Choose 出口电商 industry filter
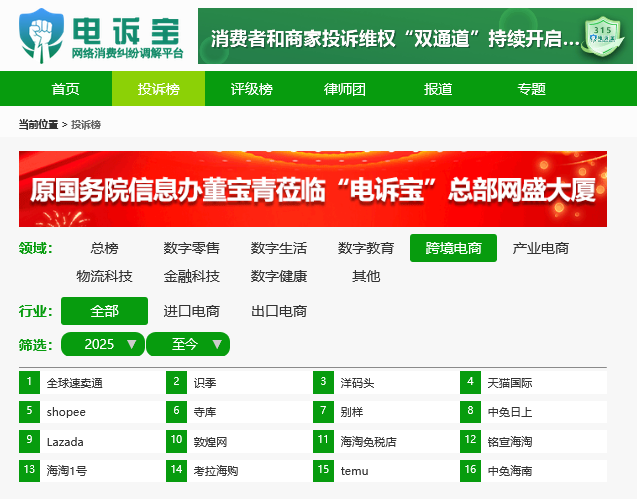Image resolution: width=637 pixels, height=499 pixels. (x=279, y=311)
